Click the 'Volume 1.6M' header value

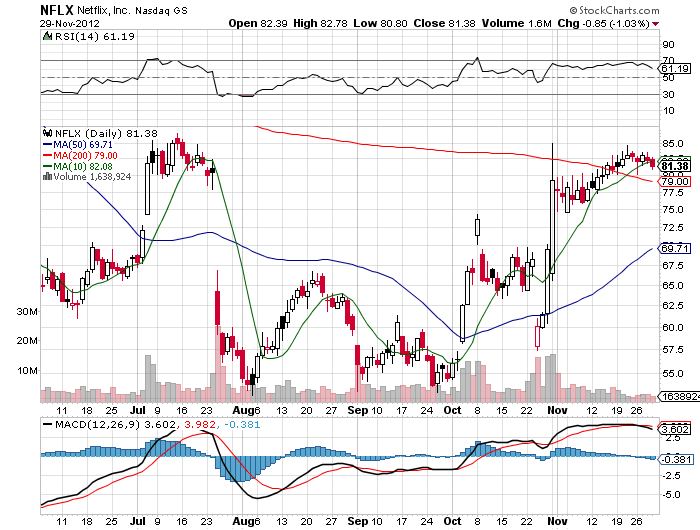(517, 23)
